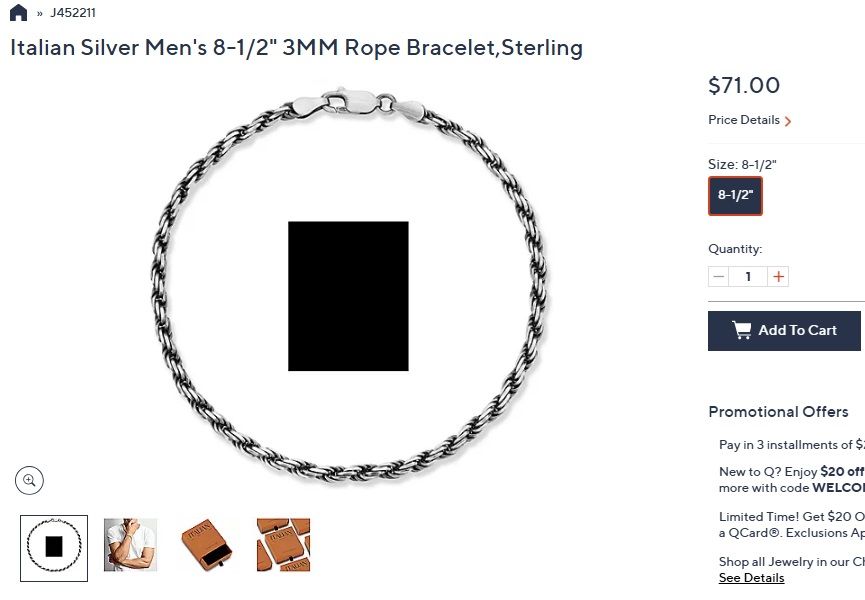Click the WELCOME promo code offer

click(x=790, y=480)
